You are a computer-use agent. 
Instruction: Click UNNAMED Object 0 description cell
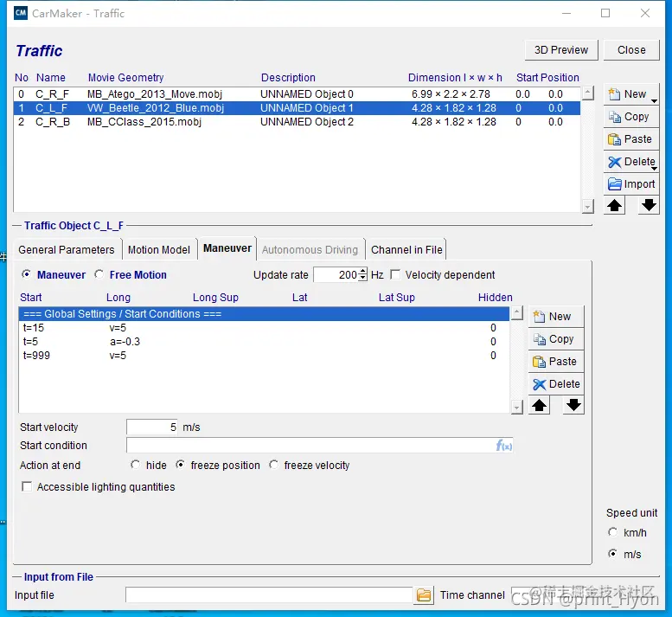coord(307,94)
